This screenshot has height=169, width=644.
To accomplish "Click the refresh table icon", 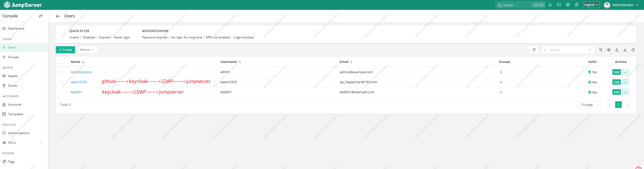I will (x=633, y=50).
